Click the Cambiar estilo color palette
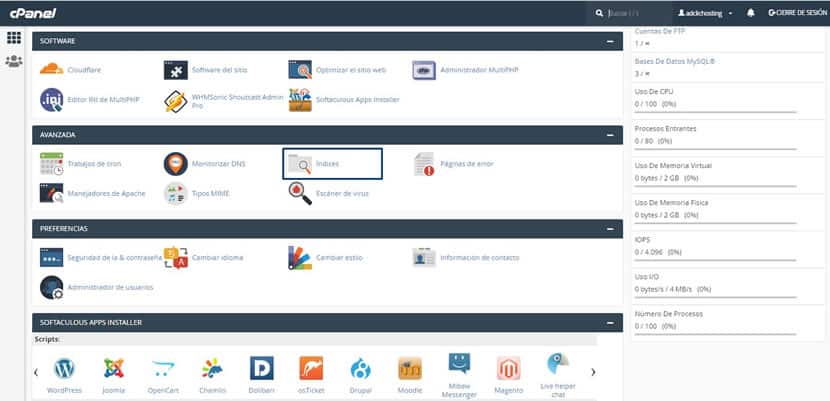The width and height of the screenshot is (830, 401). (300, 257)
